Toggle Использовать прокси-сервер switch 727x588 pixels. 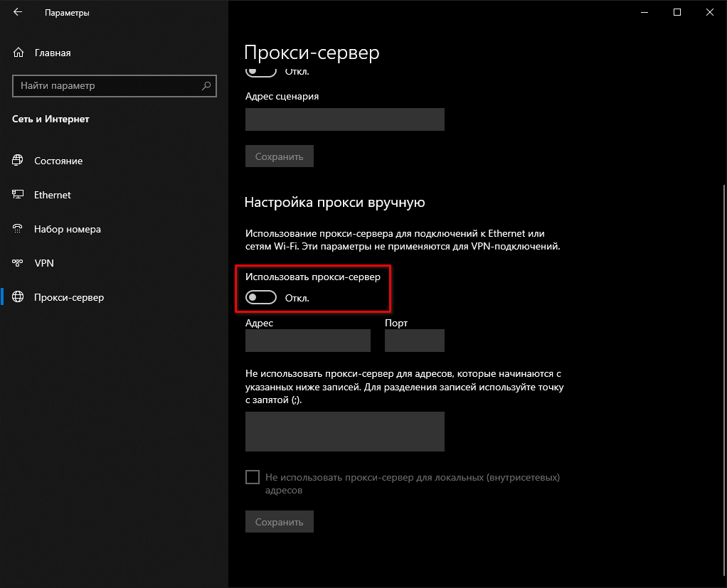[261, 297]
